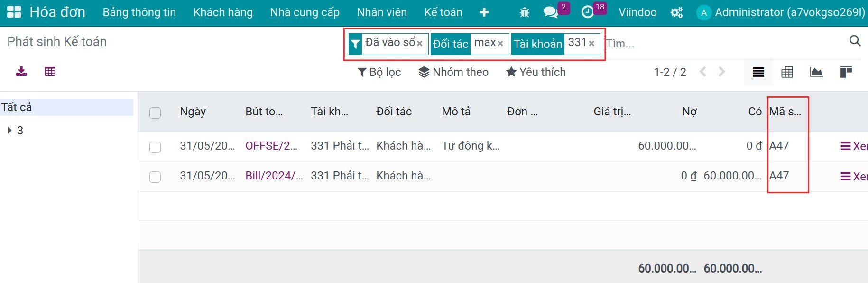Screen dimensions: 868x283
Task: Click the purple spreadsheet table icon
Action: pos(50,72)
